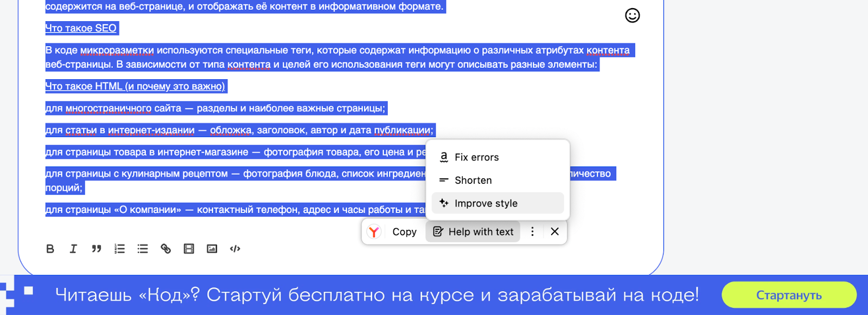Create a numbered list
This screenshot has width=868, height=315.
coord(120,249)
